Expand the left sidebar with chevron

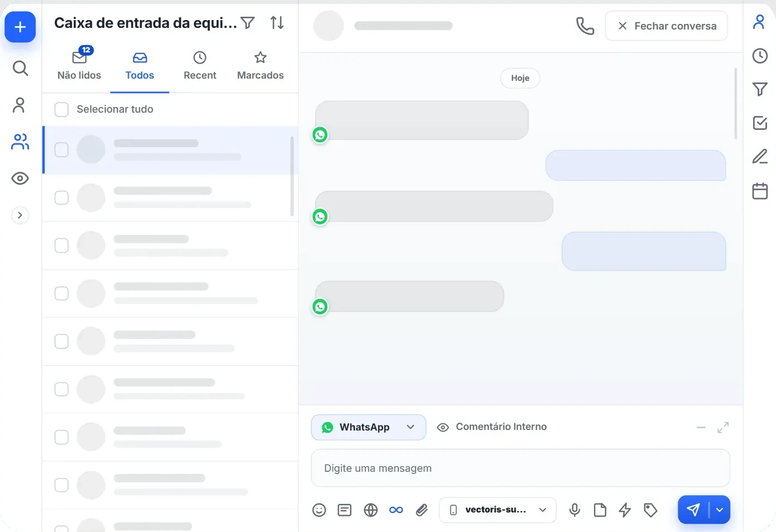pos(20,215)
